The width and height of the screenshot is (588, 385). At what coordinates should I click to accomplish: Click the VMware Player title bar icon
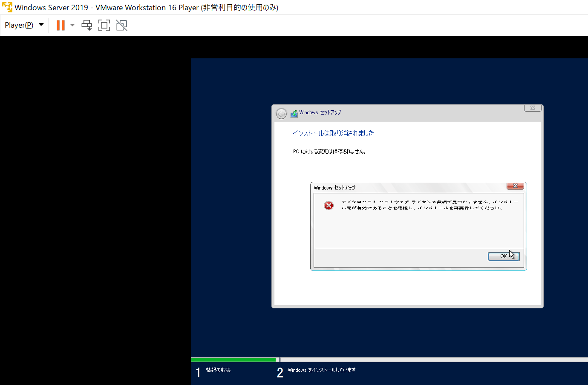(x=7, y=7)
